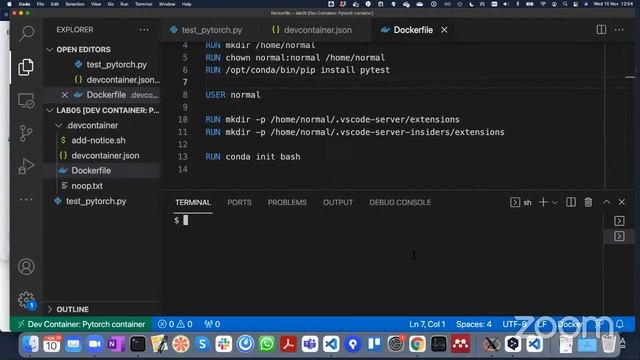Open the Accounts icon

(x=26, y=267)
